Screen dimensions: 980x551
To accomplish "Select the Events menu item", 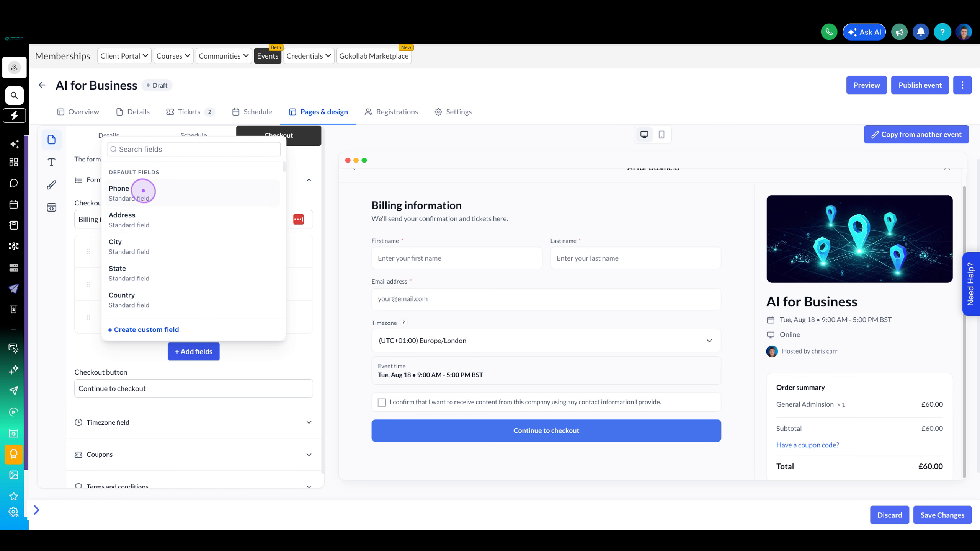I will tap(268, 56).
